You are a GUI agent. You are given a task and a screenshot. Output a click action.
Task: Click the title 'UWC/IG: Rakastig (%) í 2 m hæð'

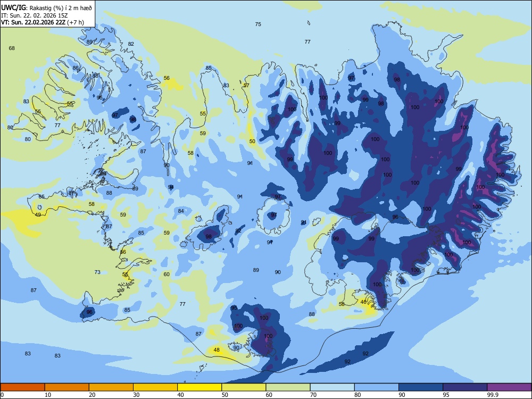click(46, 7)
